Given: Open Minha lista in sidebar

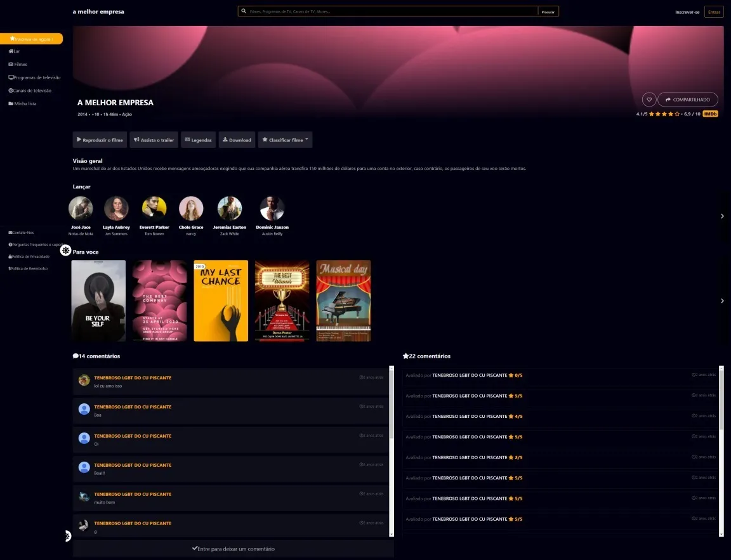Looking at the screenshot, I should (22, 103).
